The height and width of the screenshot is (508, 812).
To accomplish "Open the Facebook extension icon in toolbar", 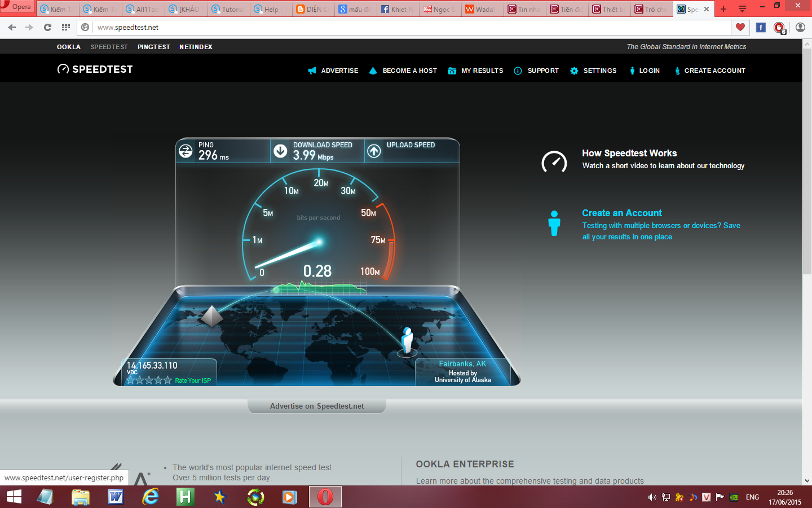I will pos(761,27).
